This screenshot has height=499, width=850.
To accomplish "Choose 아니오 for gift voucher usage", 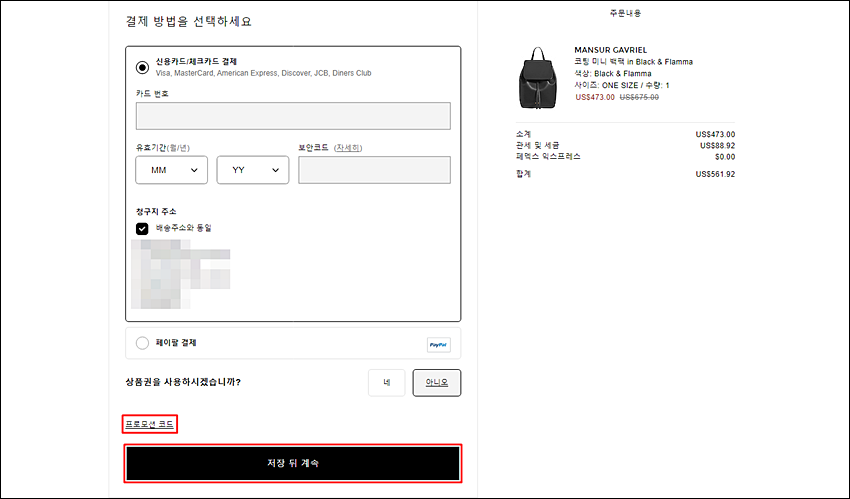I will tap(437, 383).
